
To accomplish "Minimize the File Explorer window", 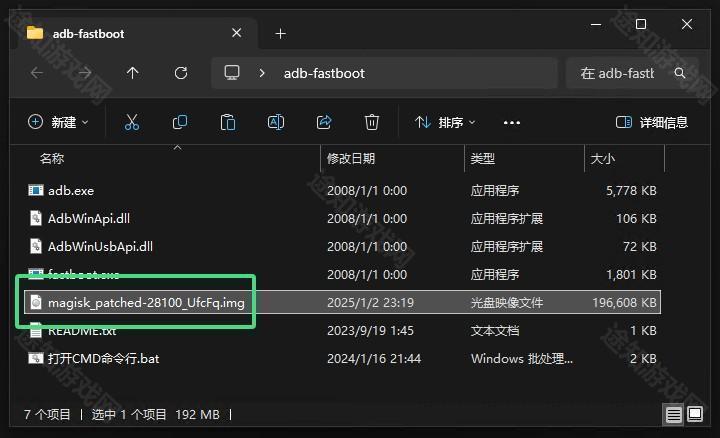I will pyautogui.click(x=596, y=24).
